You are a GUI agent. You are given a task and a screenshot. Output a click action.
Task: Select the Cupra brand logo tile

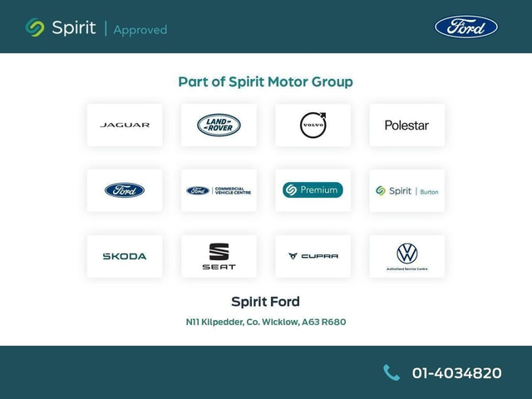coord(313,256)
